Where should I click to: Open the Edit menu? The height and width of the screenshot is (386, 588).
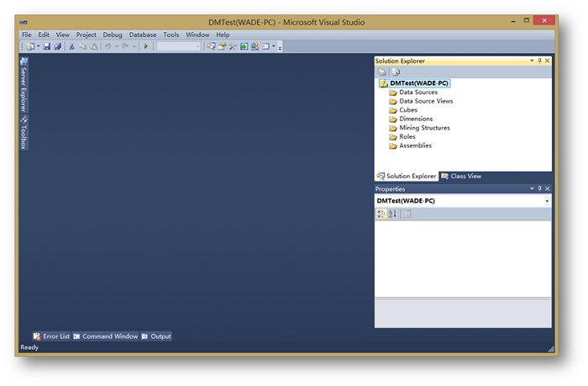(x=44, y=34)
